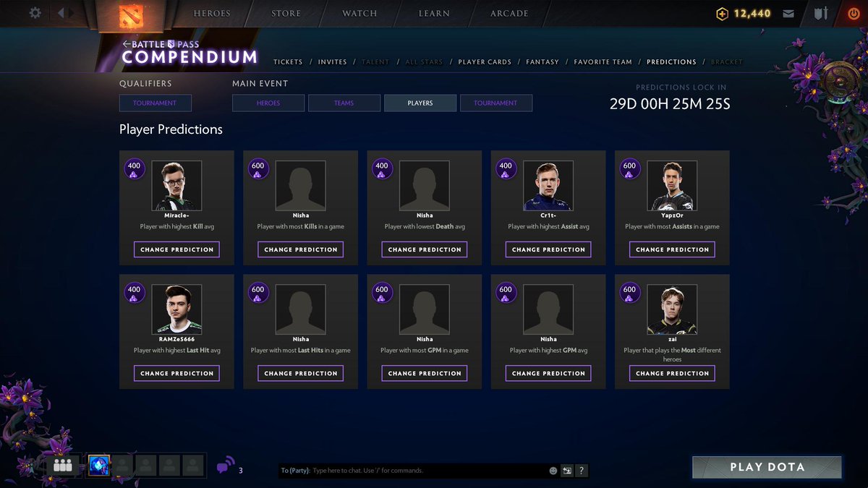This screenshot has width=868, height=488.
Task: Change prediction for zai most different heroes
Action: click(x=672, y=373)
